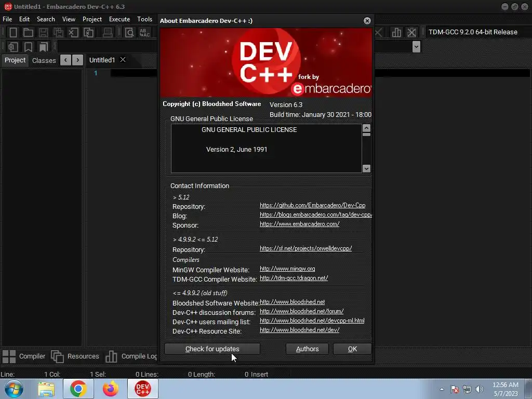Image resolution: width=532 pixels, height=399 pixels.
Task: Click the volume speaker tray icon
Action: [x=480, y=389]
